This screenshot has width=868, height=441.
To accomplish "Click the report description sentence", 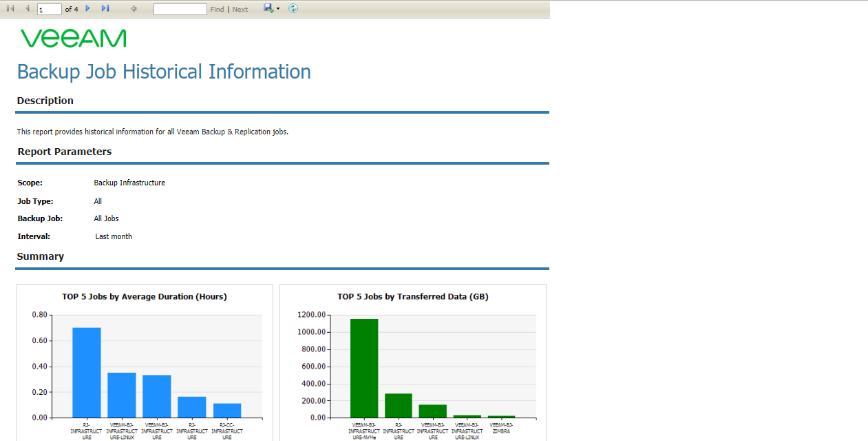I will click(x=153, y=132).
